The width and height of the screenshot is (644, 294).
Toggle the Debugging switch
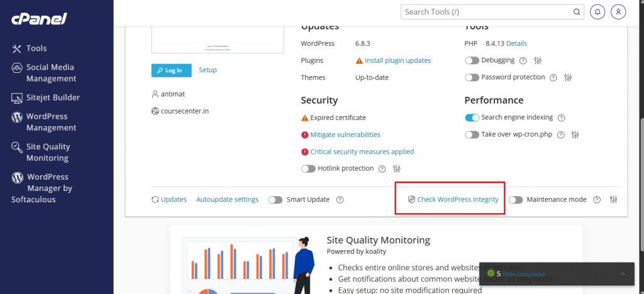pos(472,60)
